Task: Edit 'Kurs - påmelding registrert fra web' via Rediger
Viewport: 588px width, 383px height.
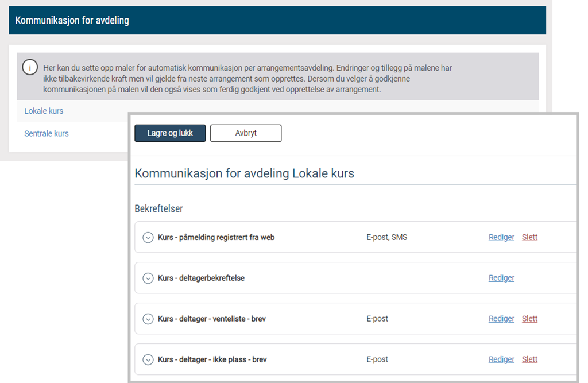Action: [x=501, y=237]
